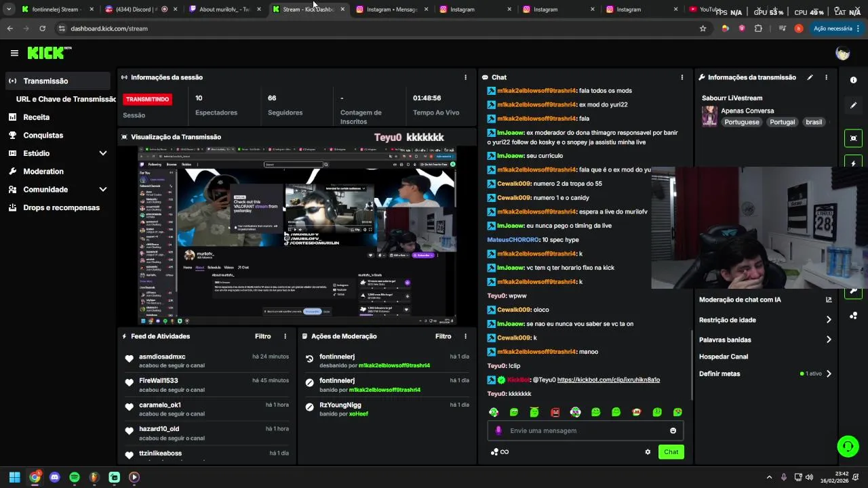Open the green support headset button
868x488 pixels.
point(848,446)
